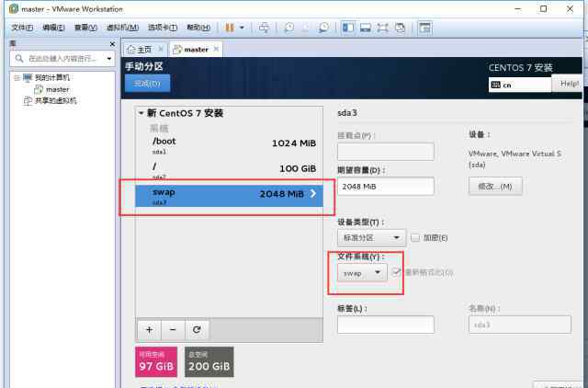
Task: Enter full screen mode with the toolbar icon
Action: click(382, 28)
